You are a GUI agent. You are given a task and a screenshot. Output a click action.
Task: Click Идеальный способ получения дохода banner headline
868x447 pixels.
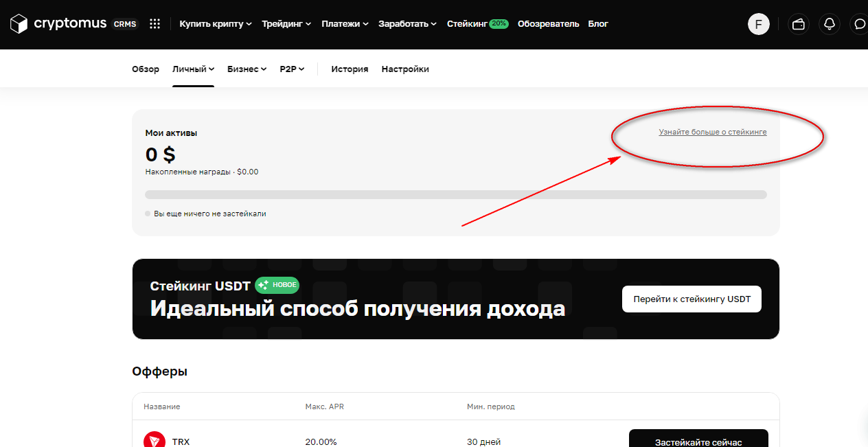point(358,309)
